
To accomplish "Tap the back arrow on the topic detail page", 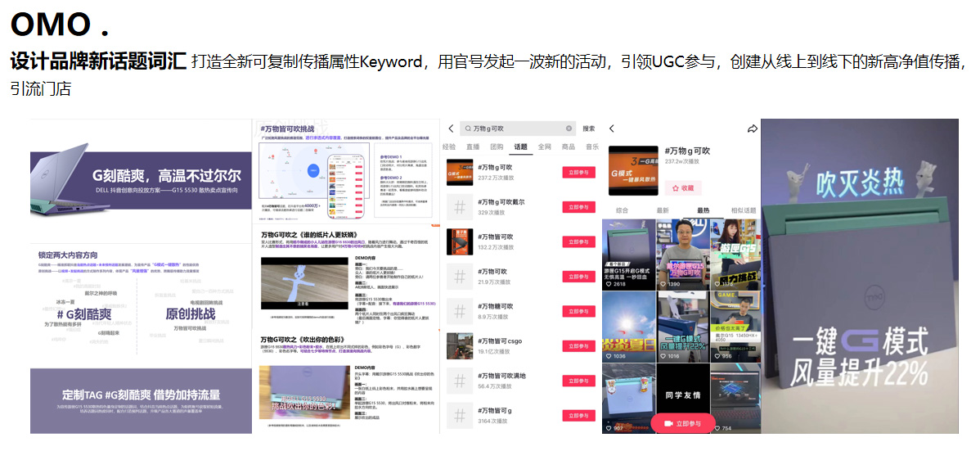I will [611, 129].
